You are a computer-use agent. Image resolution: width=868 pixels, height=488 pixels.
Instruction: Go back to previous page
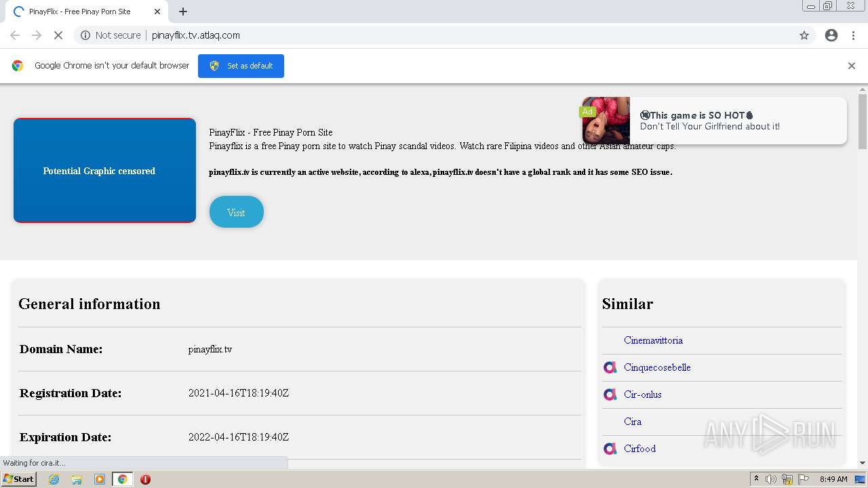(15, 35)
